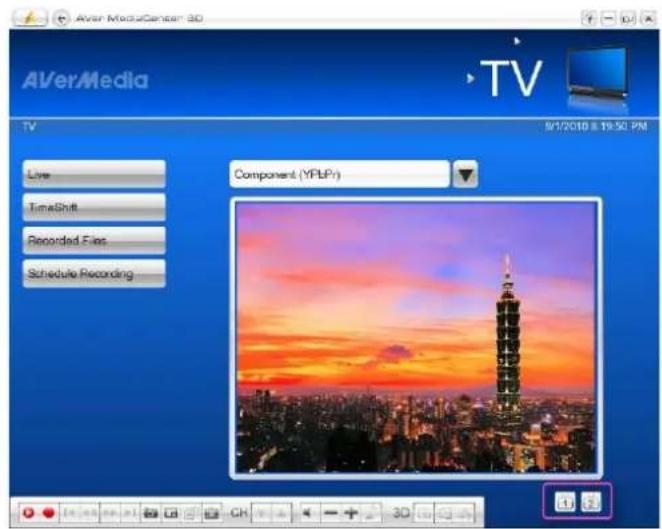This screenshot has height=529, width=662.
Task: Increase volume with the plus button
Action: click(x=351, y=513)
